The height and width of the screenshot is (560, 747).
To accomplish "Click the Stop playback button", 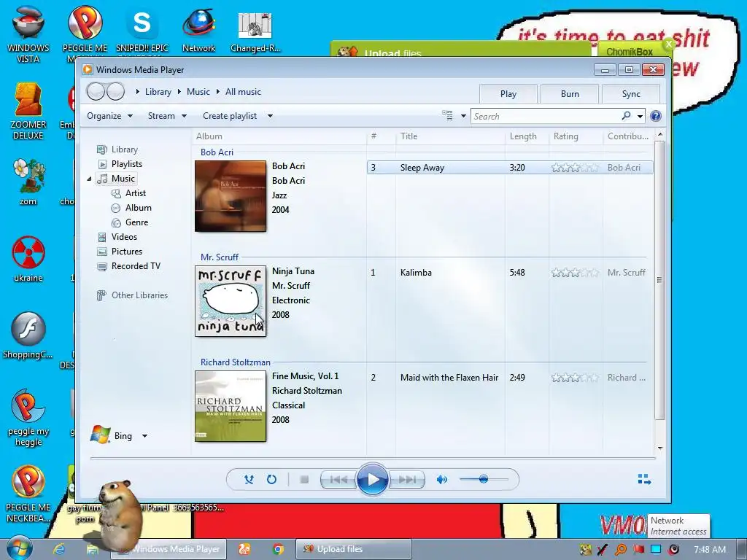I will (x=304, y=480).
